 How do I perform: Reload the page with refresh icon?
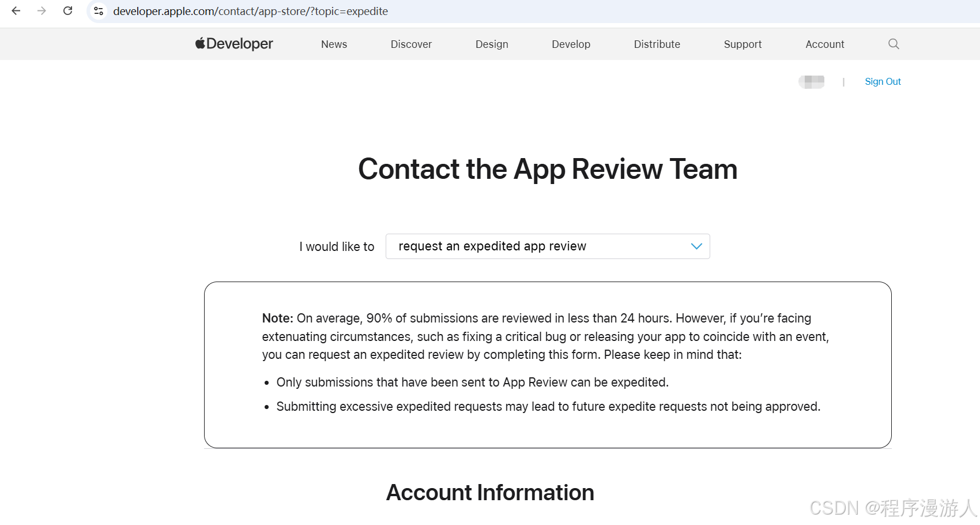tap(67, 11)
